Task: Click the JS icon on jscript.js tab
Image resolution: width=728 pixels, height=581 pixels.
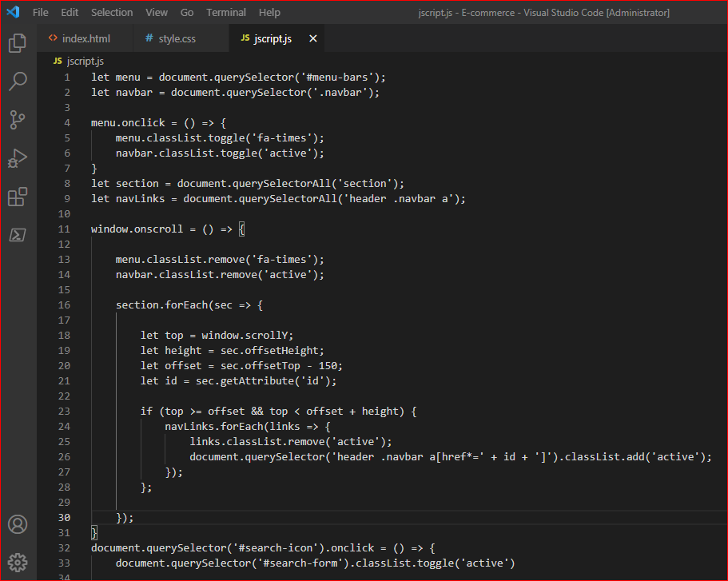Action: pos(245,38)
